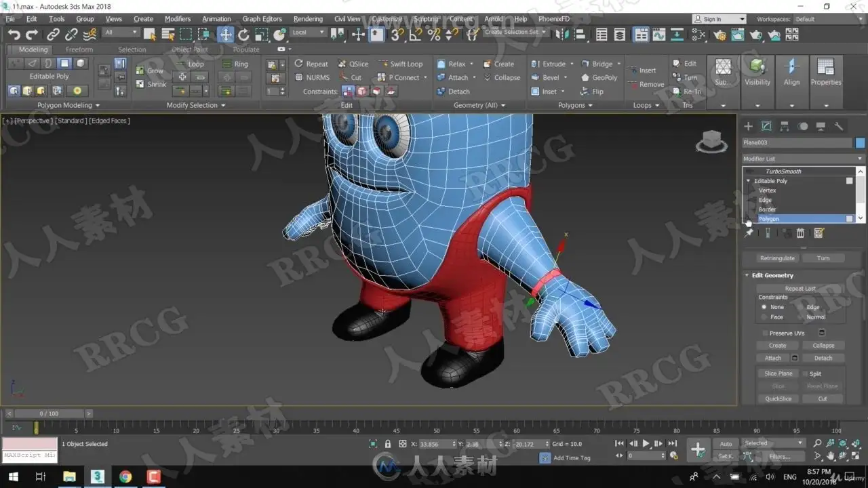Enable the Preserve UVs checkbox
The width and height of the screenshot is (868, 488).
[766, 333]
